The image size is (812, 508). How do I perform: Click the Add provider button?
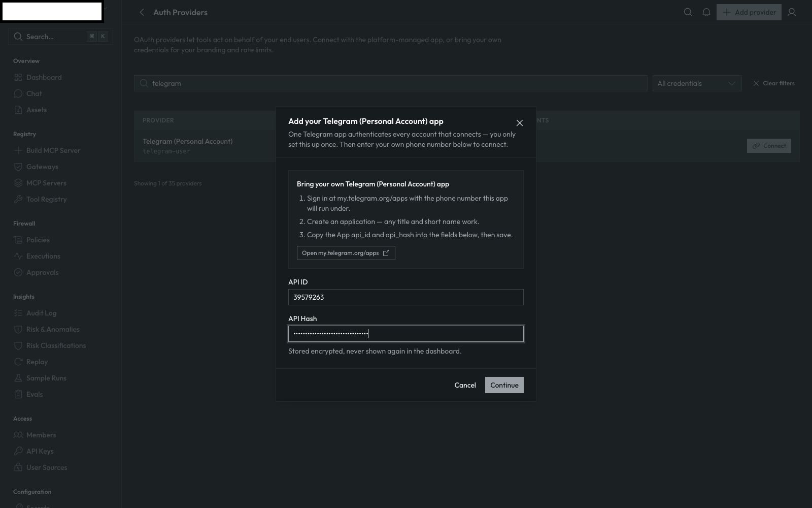tap(749, 12)
